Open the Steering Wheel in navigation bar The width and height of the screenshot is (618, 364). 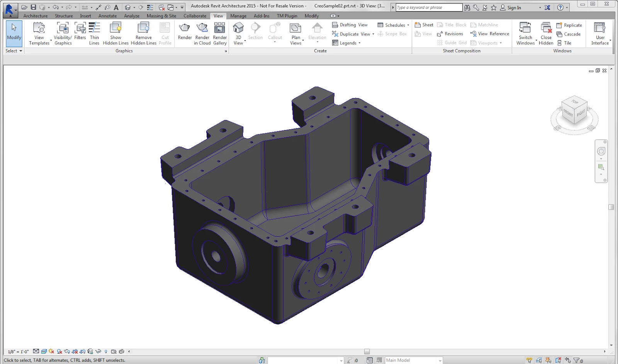tap(601, 151)
